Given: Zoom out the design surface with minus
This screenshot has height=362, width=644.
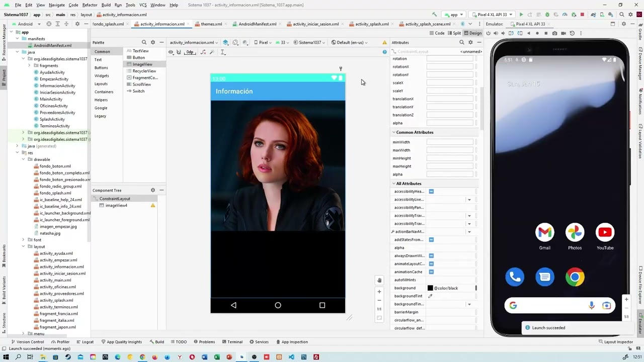Looking at the screenshot, I should 379,301.
